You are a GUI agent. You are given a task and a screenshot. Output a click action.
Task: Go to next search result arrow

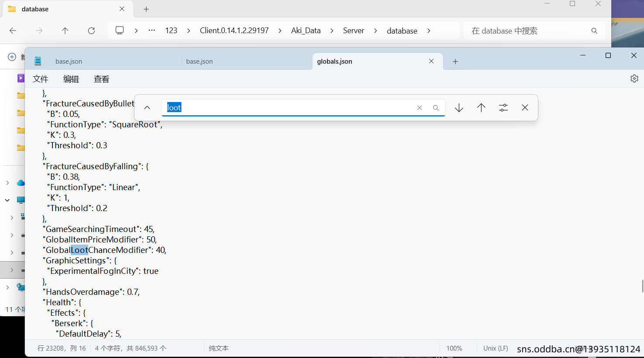(x=459, y=108)
